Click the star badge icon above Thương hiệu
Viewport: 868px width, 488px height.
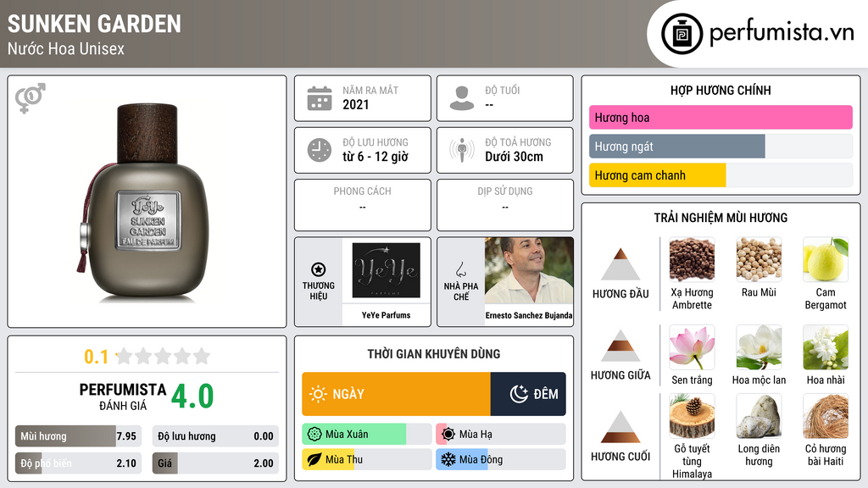point(319,269)
